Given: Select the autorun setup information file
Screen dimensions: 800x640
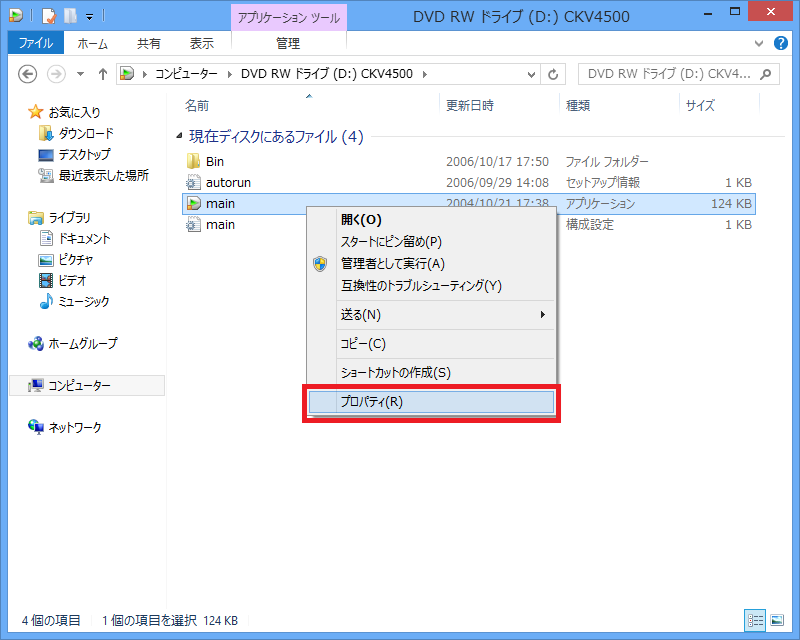Looking at the screenshot, I should tap(227, 183).
